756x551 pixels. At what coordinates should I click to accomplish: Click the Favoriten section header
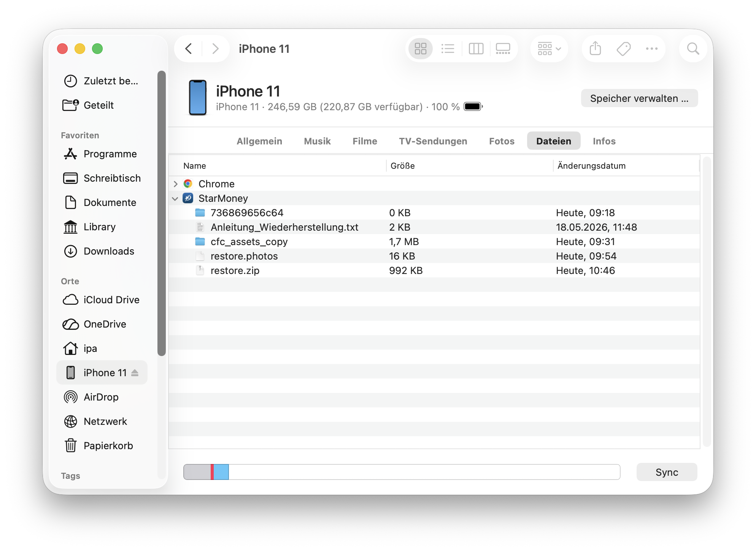80,135
